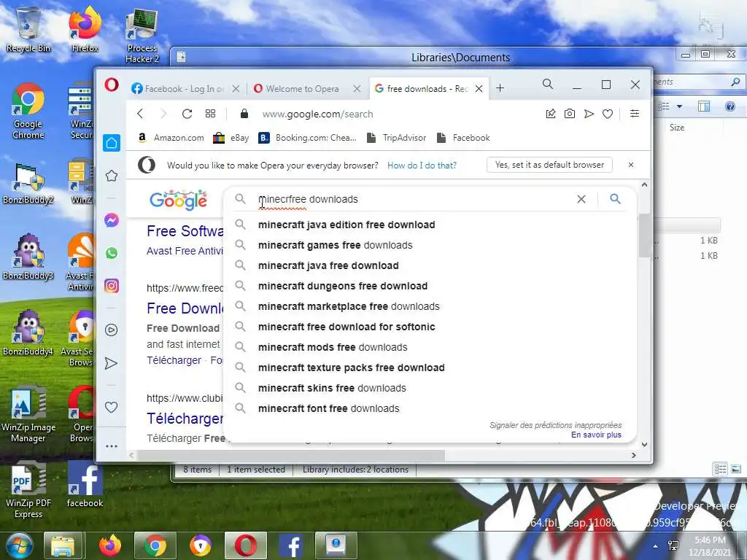
Task: Click the My Flow send icon in address bar
Action: coord(589,114)
